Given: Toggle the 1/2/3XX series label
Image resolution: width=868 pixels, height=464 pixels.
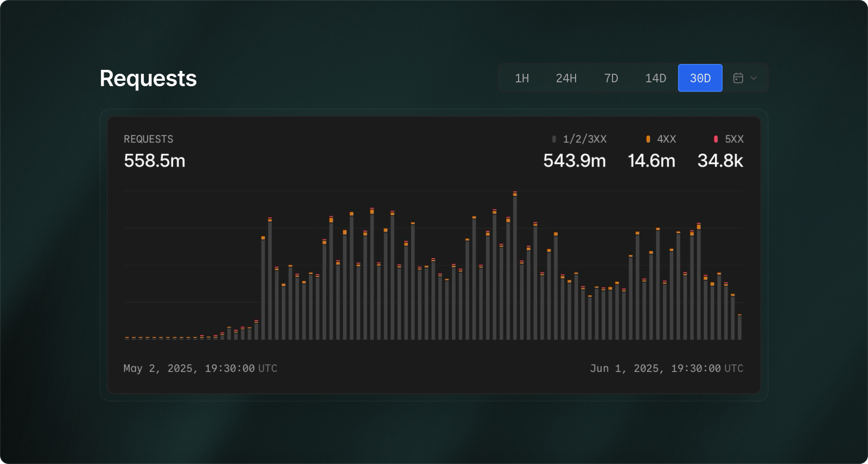Looking at the screenshot, I should (x=584, y=139).
